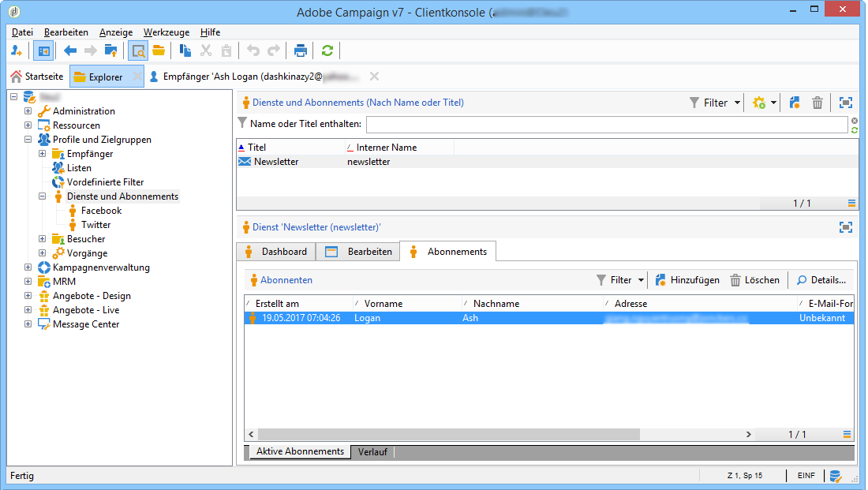Viewport: 868px width, 490px height.
Task: Close the Empfänger Ash Logan tab
Action: [x=375, y=77]
